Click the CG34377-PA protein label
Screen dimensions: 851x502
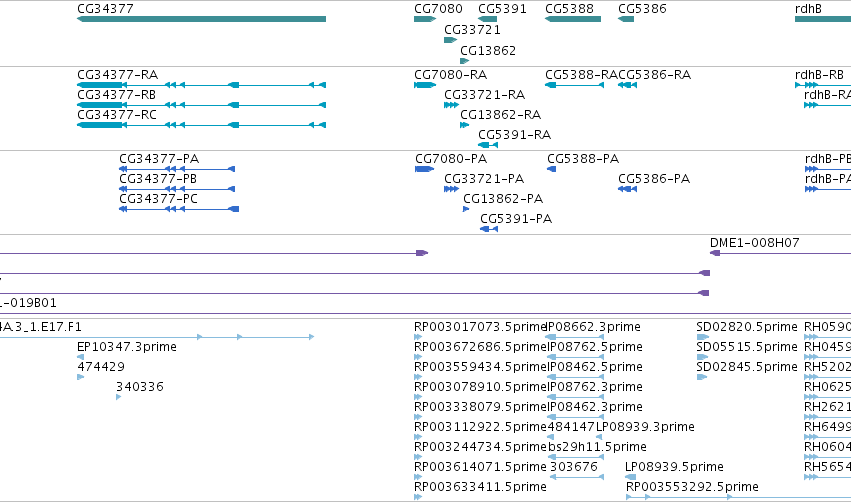159,158
